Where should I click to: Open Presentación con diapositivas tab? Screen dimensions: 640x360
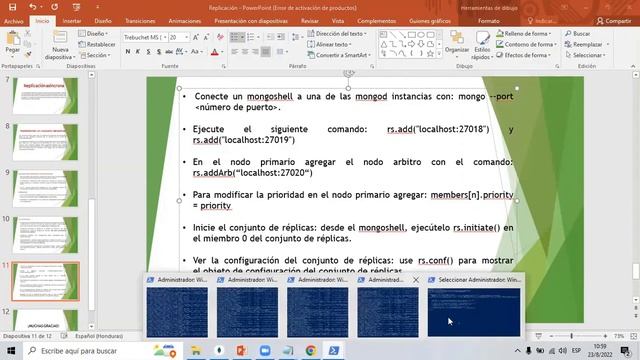tap(251, 21)
